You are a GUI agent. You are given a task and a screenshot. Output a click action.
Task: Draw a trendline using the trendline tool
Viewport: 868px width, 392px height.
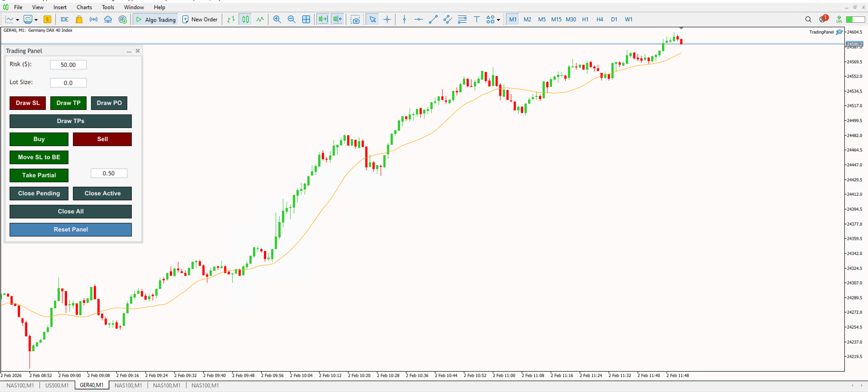tap(433, 19)
